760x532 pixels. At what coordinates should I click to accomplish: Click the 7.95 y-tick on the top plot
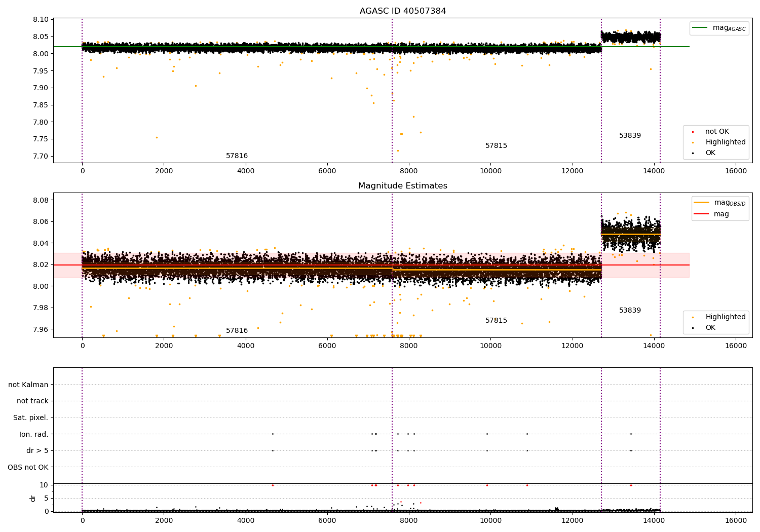click(41, 71)
